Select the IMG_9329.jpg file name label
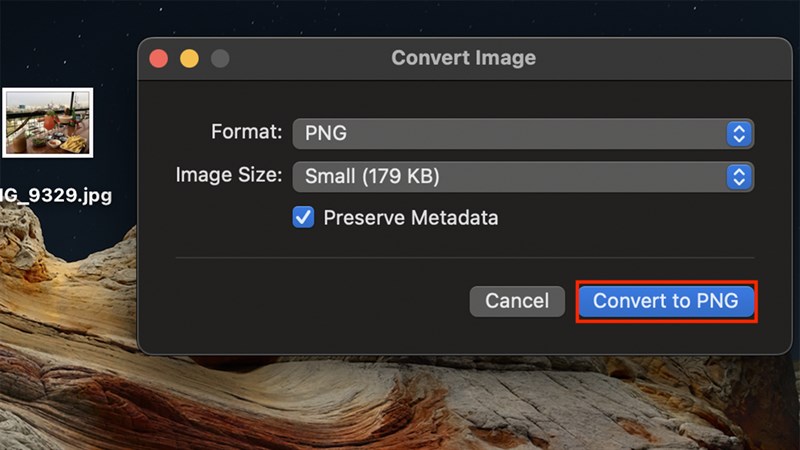The height and width of the screenshot is (450, 800). point(55,194)
